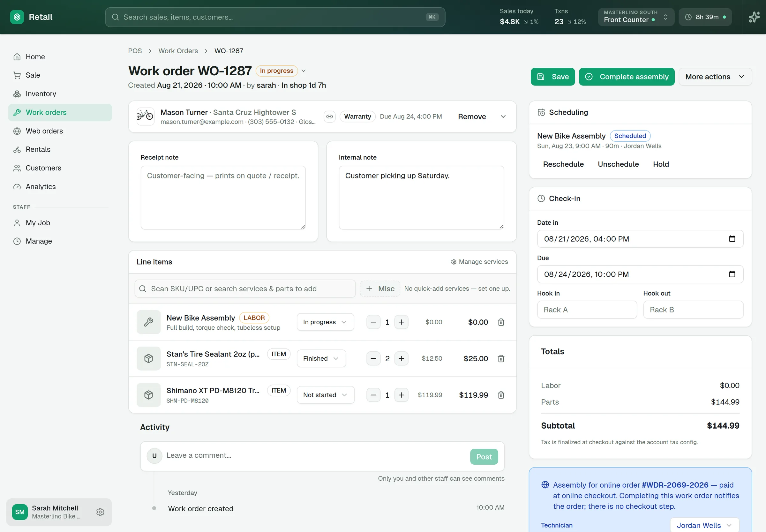Delete the New Bike Assembly line item
Screen dimensions: 766x532
click(x=501, y=322)
